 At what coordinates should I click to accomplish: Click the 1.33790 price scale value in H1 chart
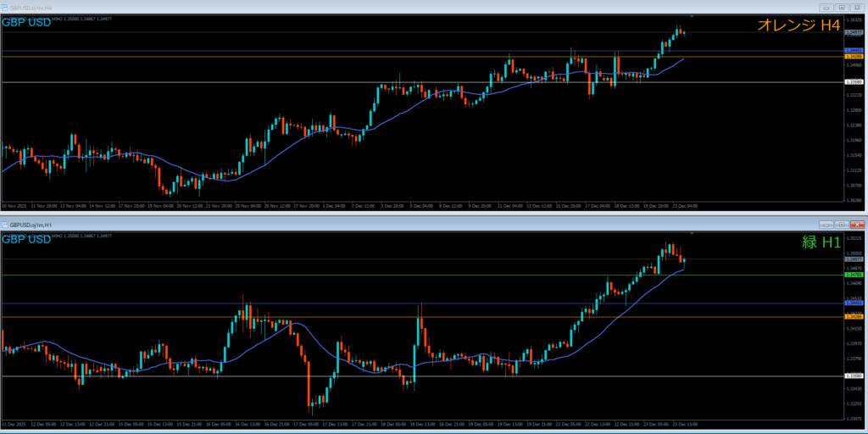854,359
